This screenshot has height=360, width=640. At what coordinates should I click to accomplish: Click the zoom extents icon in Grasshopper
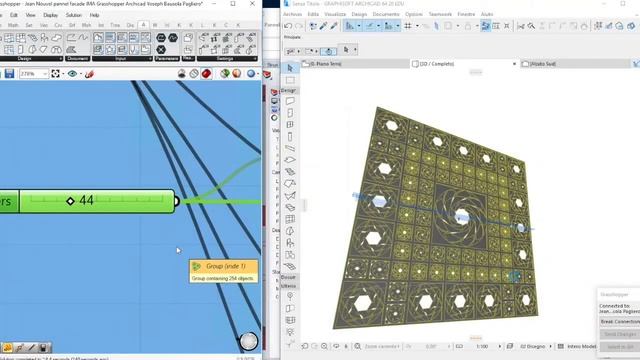[56, 74]
